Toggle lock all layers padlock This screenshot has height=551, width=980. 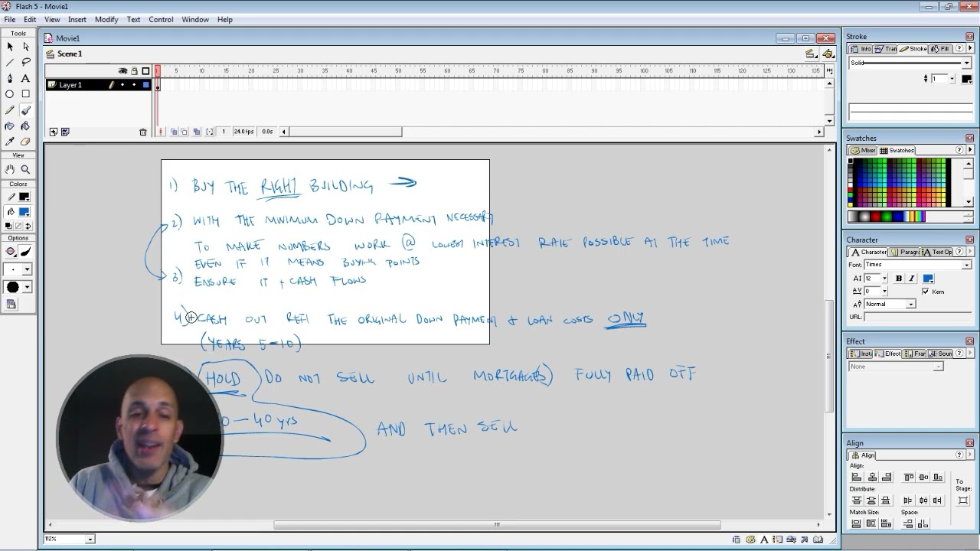coord(134,71)
